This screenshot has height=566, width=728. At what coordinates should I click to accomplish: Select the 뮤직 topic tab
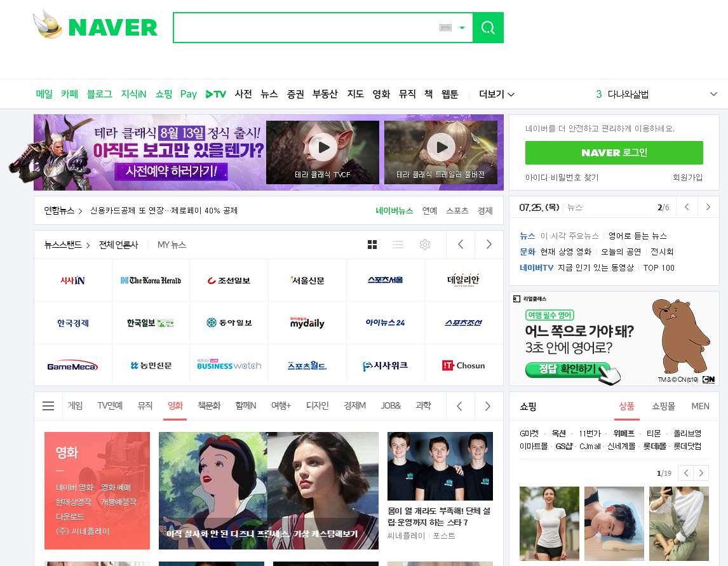145,406
